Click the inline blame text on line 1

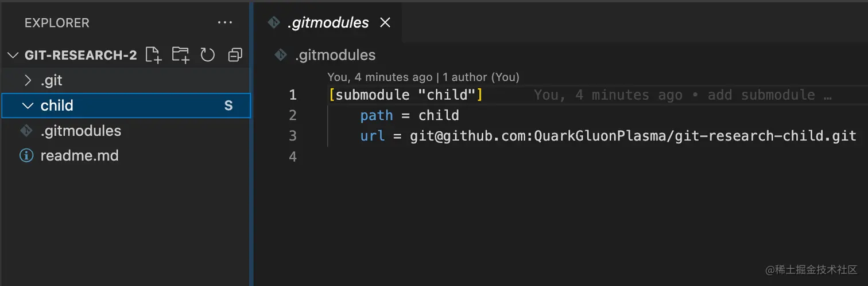coord(683,95)
